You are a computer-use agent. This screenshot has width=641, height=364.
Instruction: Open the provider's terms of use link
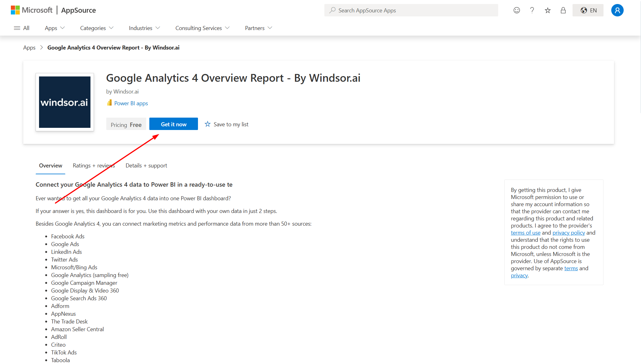tap(525, 233)
